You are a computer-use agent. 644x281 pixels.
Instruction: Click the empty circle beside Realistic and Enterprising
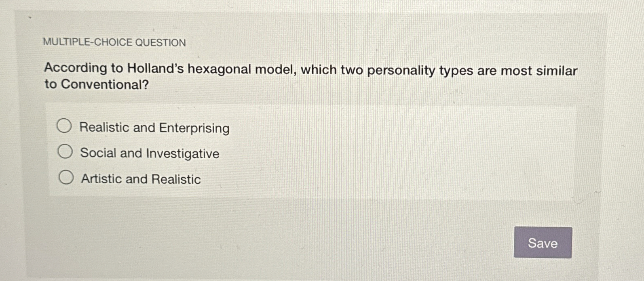click(65, 125)
